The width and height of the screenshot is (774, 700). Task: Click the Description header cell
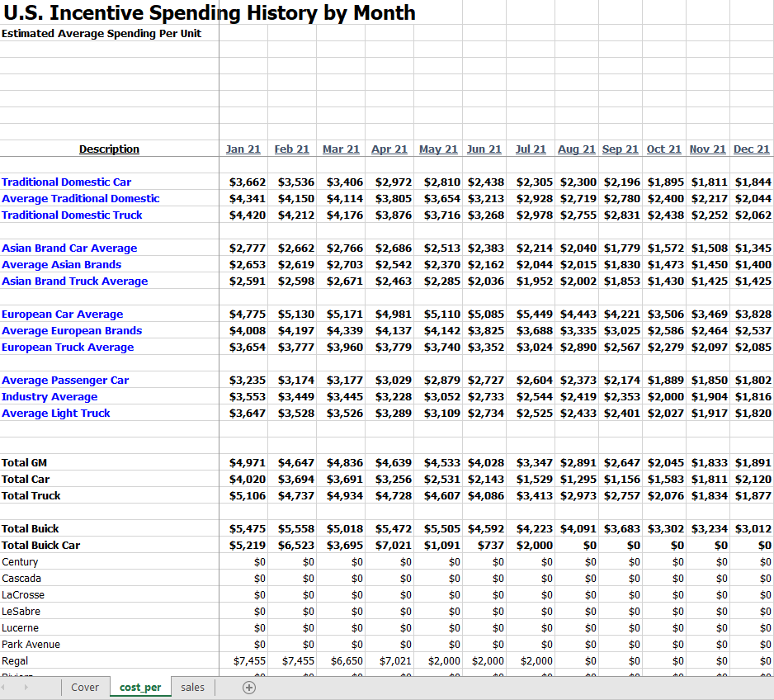pyautogui.click(x=109, y=149)
